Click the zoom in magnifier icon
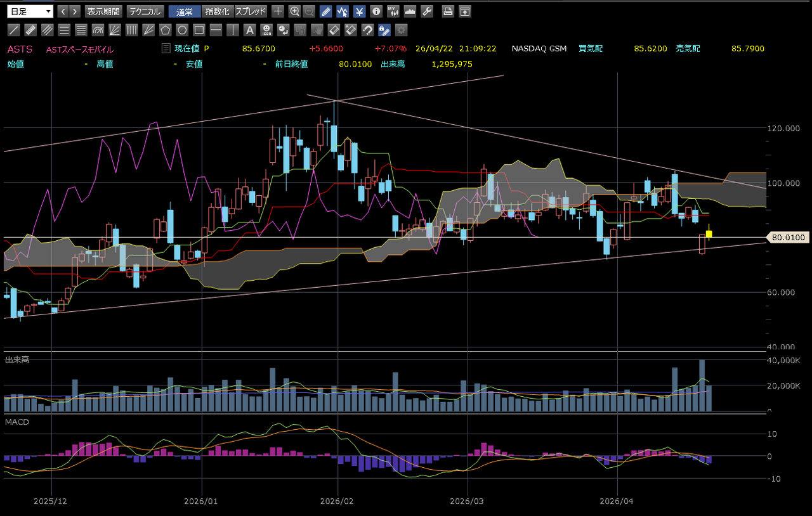This screenshot has height=516, width=812. coord(294,11)
